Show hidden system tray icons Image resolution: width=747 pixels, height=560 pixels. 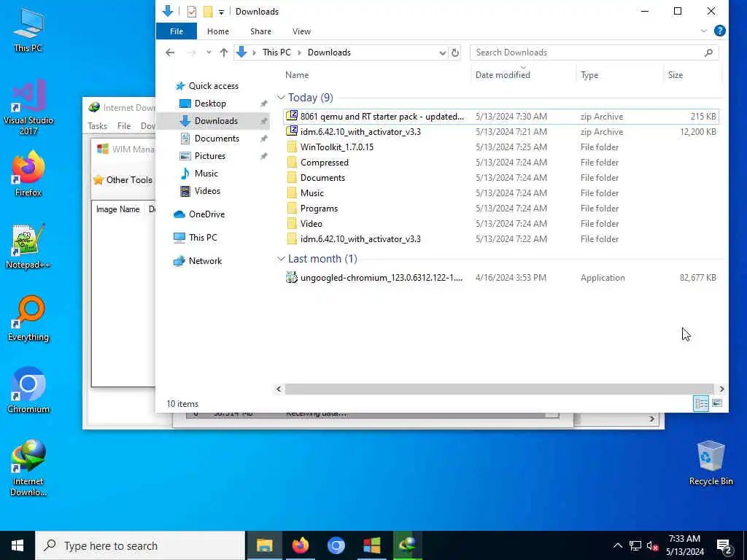[617, 545]
